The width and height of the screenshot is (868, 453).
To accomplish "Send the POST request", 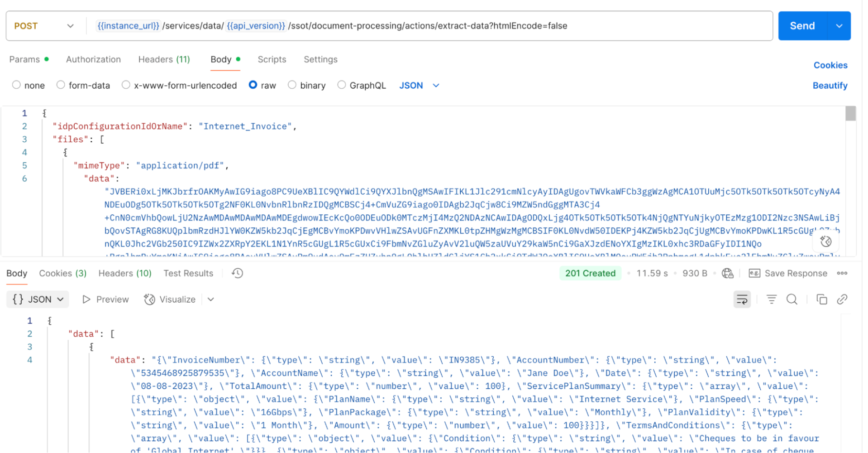I will pyautogui.click(x=802, y=26).
